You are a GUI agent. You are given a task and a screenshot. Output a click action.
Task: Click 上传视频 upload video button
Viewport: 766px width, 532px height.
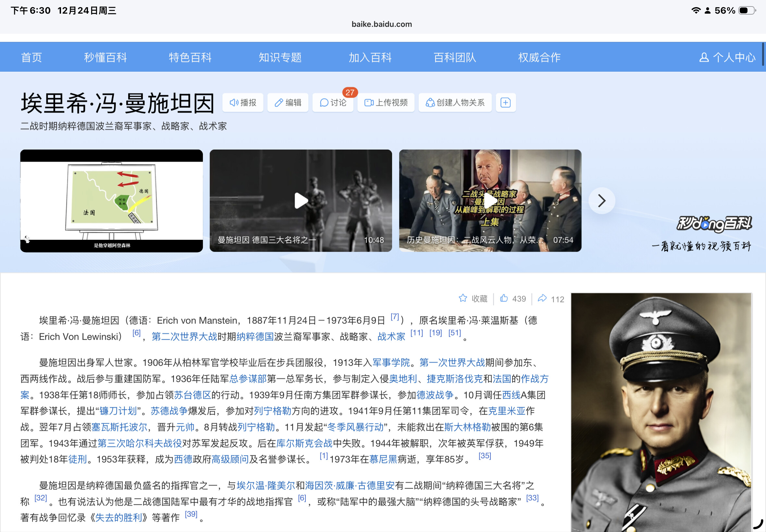386,103
